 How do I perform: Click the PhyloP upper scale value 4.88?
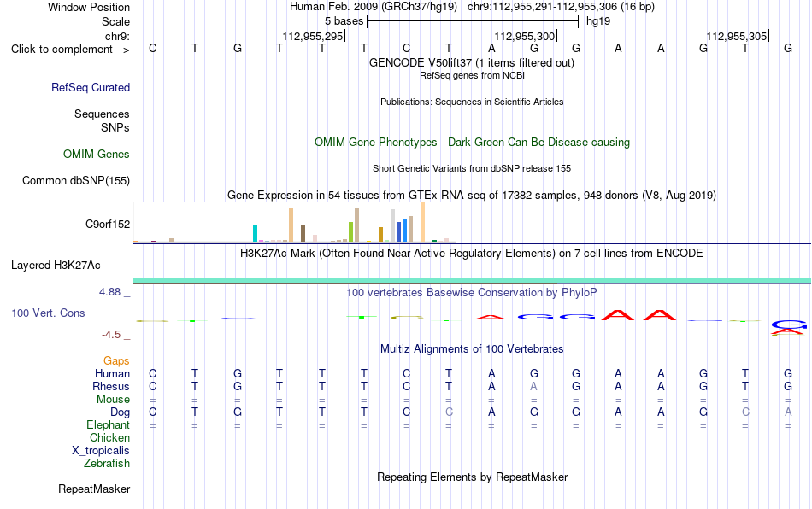pyautogui.click(x=109, y=292)
